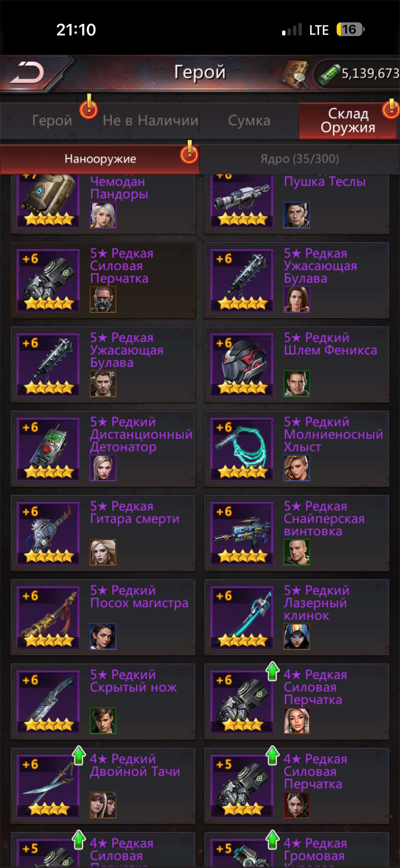Tap upgrade arrow on Двойной Тачи
The width and height of the screenshot is (400, 868).
(x=79, y=754)
